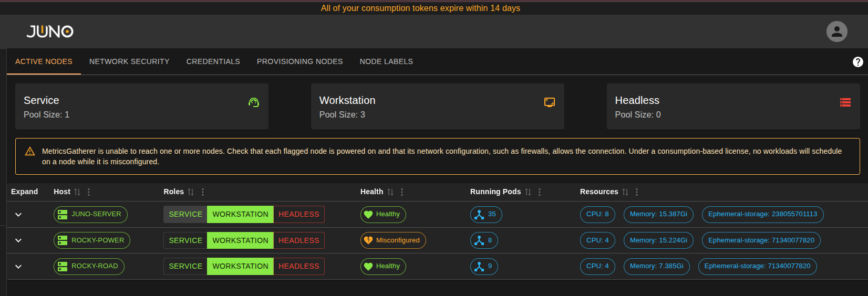This screenshot has height=296, width=868.
Task: Sort by Resources column arrows
Action: 625,192
